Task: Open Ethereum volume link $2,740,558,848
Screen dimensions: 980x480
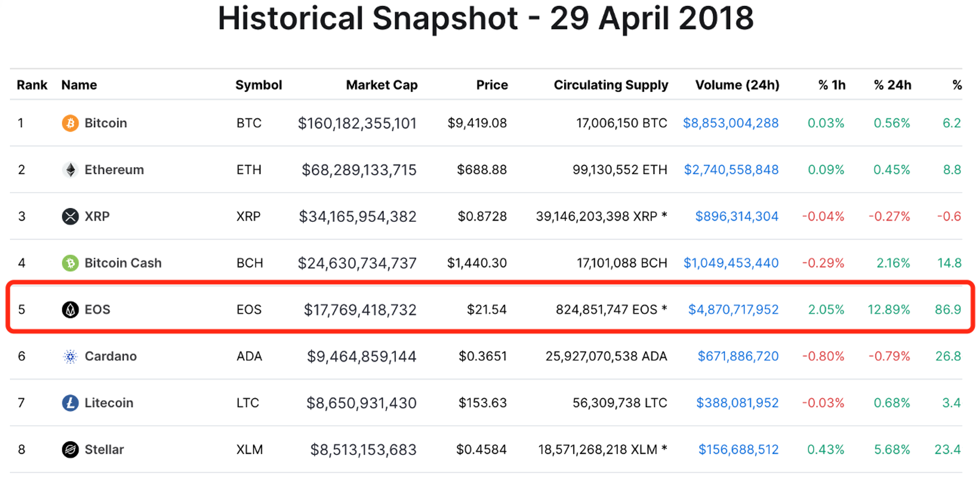Action: (731, 170)
